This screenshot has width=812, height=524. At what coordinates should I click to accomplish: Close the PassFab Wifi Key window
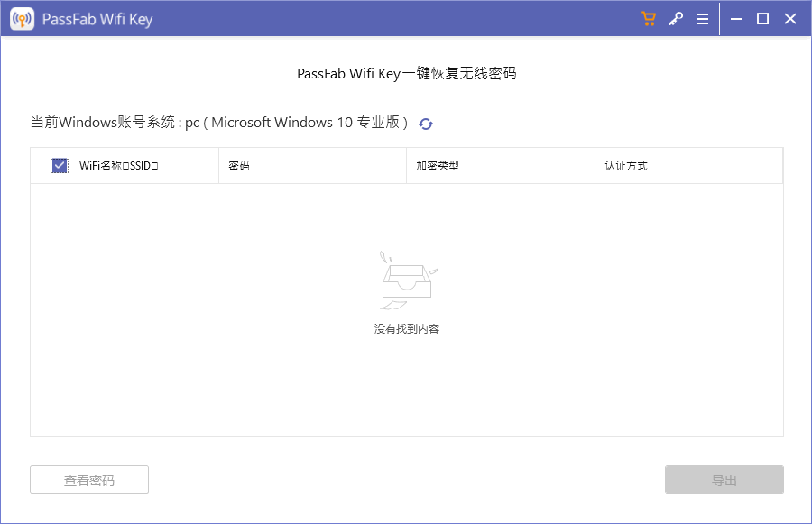(x=789, y=19)
